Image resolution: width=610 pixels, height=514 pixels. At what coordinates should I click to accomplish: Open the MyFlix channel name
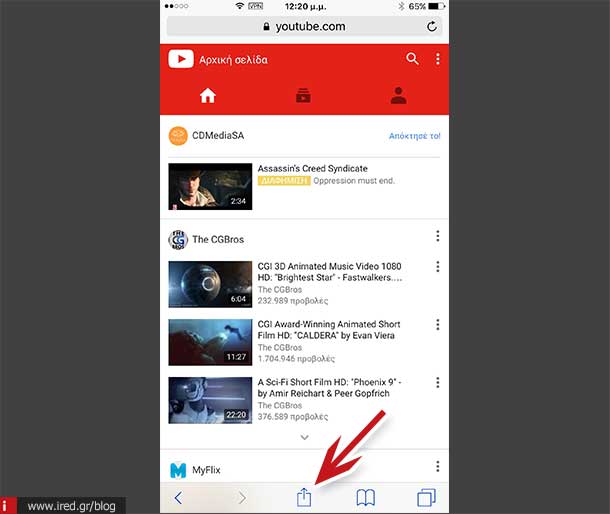(x=206, y=470)
